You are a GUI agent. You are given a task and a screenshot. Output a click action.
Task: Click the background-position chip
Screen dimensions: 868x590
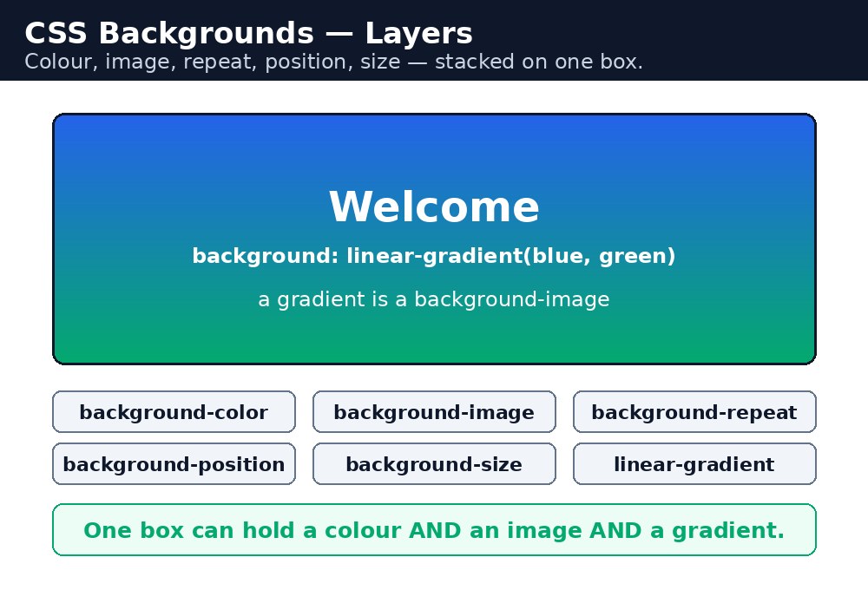point(174,464)
